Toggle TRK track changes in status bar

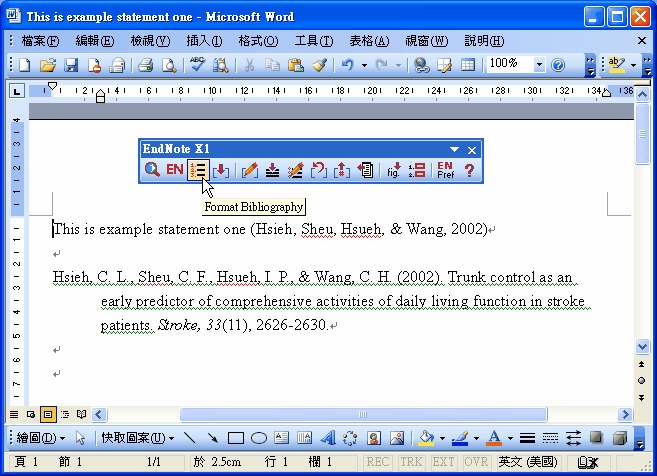tap(411, 462)
